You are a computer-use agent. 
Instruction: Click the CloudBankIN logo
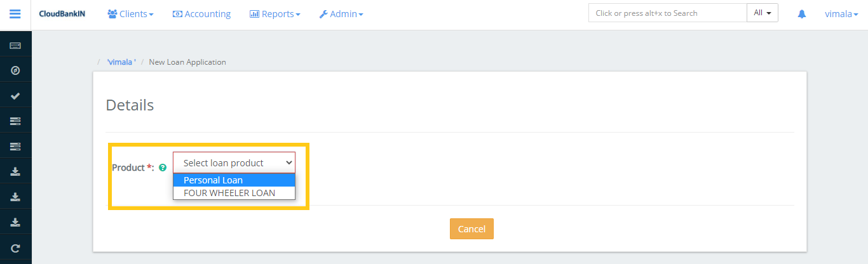click(61, 14)
